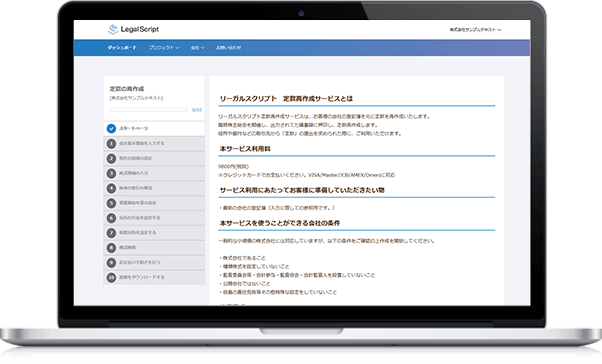602x364 pixels.
Task: Select the スタートページ step with checkmark
Action: point(154,128)
